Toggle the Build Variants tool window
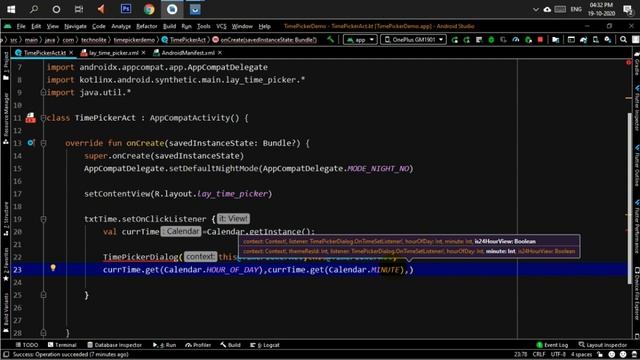This screenshot has height=360, width=640. tap(6, 312)
